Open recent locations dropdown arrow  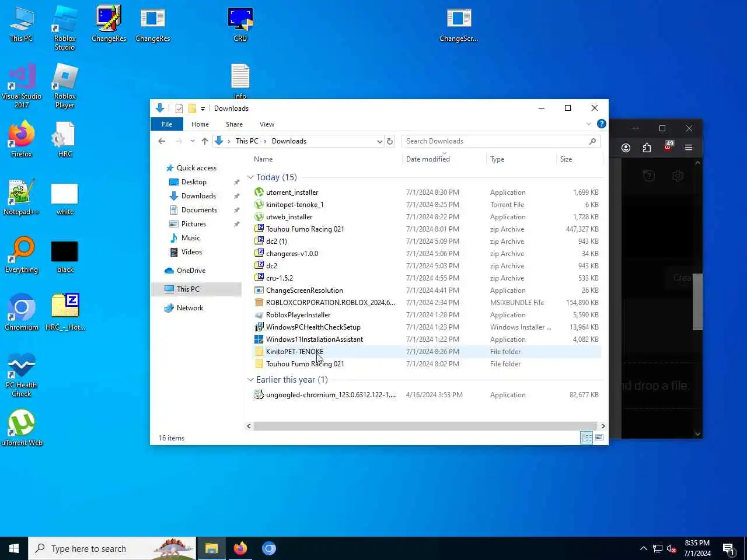pos(193,141)
